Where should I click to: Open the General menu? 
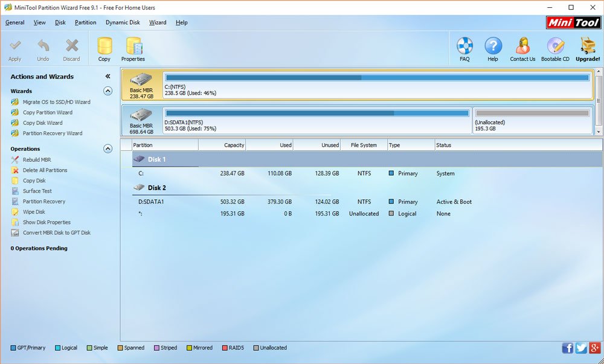[x=15, y=22]
